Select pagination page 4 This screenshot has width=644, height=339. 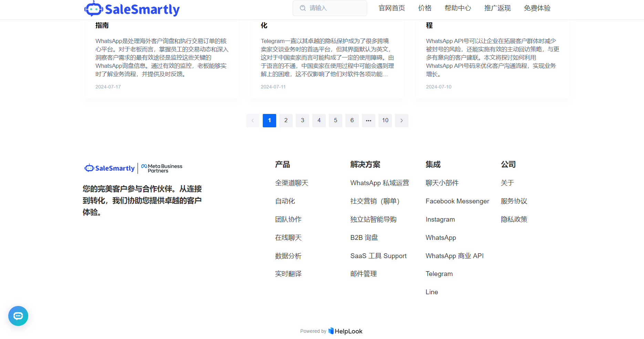tap(319, 120)
